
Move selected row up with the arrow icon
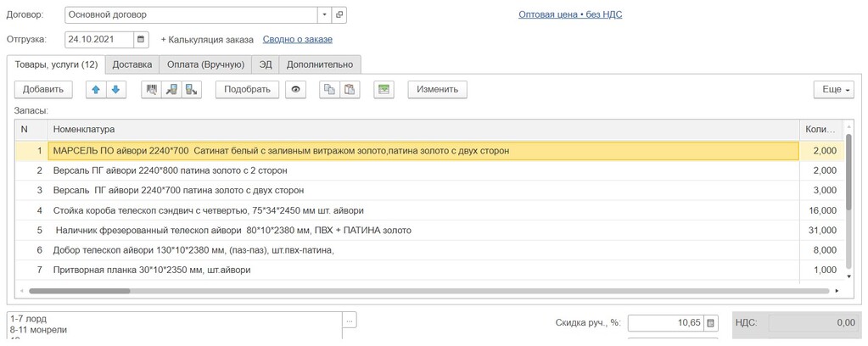(96, 89)
